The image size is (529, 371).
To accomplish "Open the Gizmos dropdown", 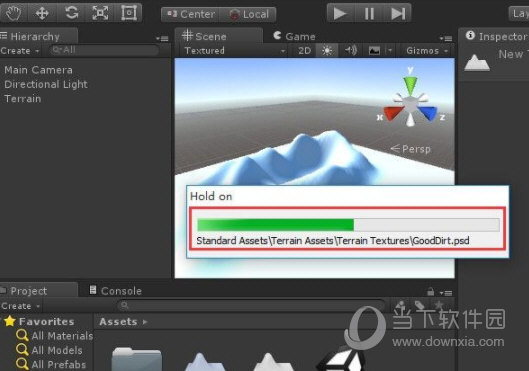I will coord(427,51).
